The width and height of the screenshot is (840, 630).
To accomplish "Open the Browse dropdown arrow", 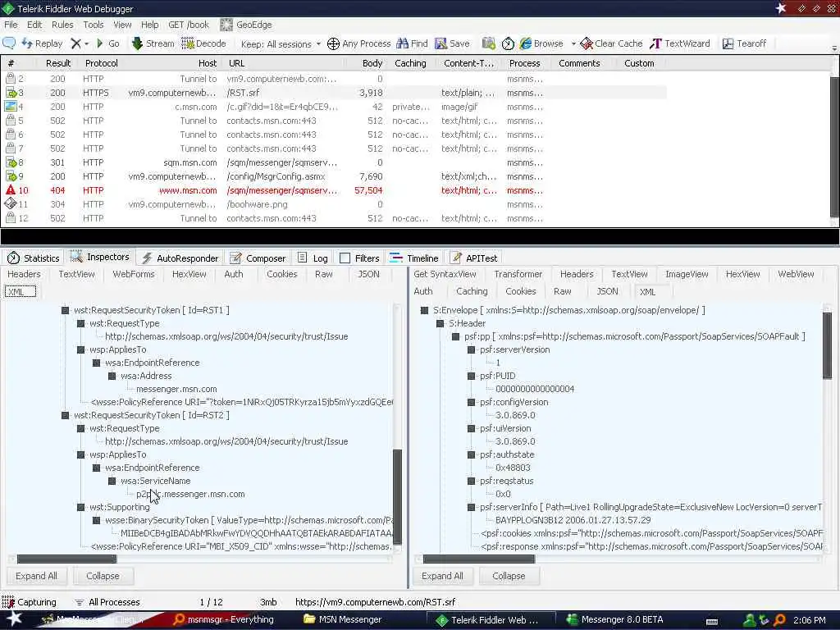I will click(x=573, y=44).
